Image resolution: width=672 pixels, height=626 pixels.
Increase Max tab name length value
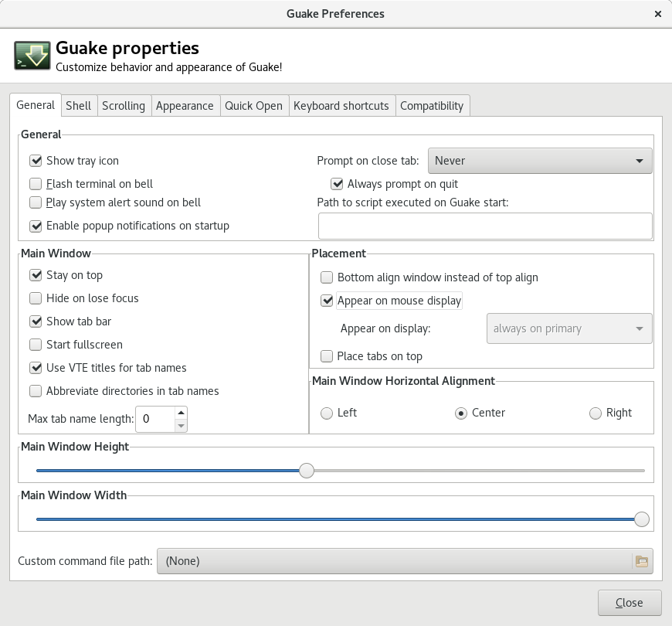coord(181,413)
